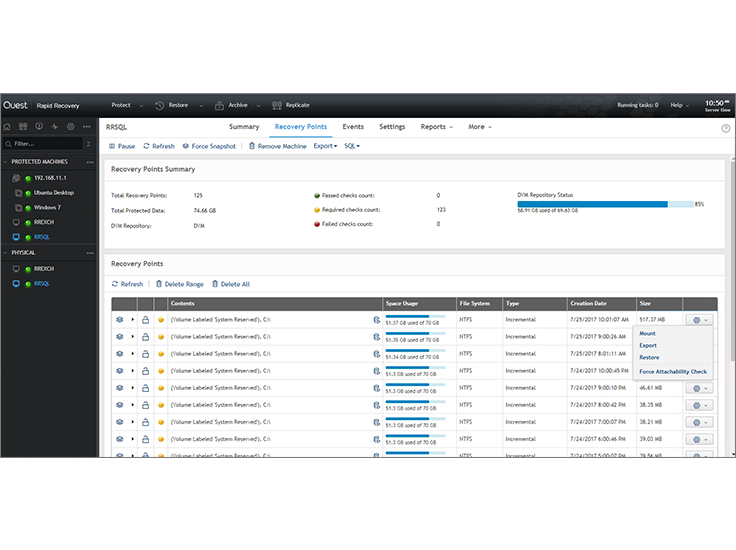Click the Events activity icon in the left sidebar
736x550 pixels.
pyautogui.click(x=55, y=127)
